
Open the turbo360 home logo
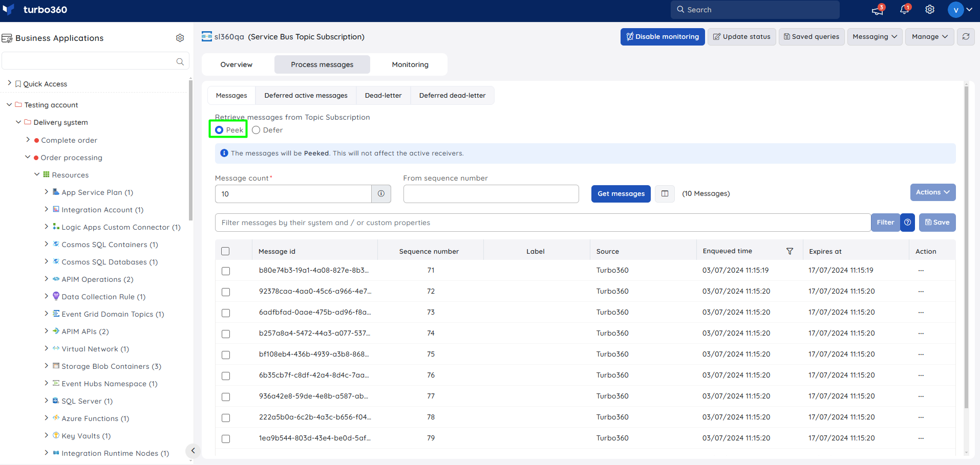click(x=35, y=10)
